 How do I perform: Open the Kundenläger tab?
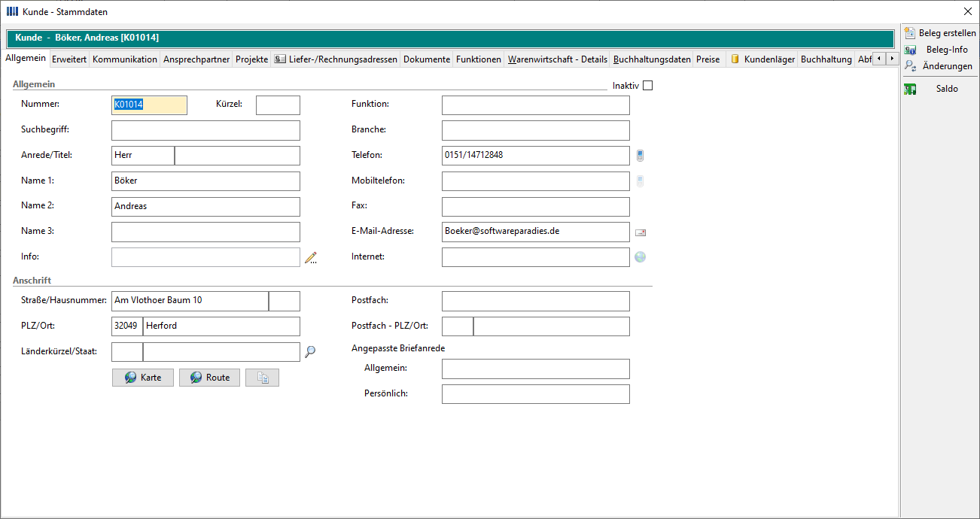click(762, 59)
